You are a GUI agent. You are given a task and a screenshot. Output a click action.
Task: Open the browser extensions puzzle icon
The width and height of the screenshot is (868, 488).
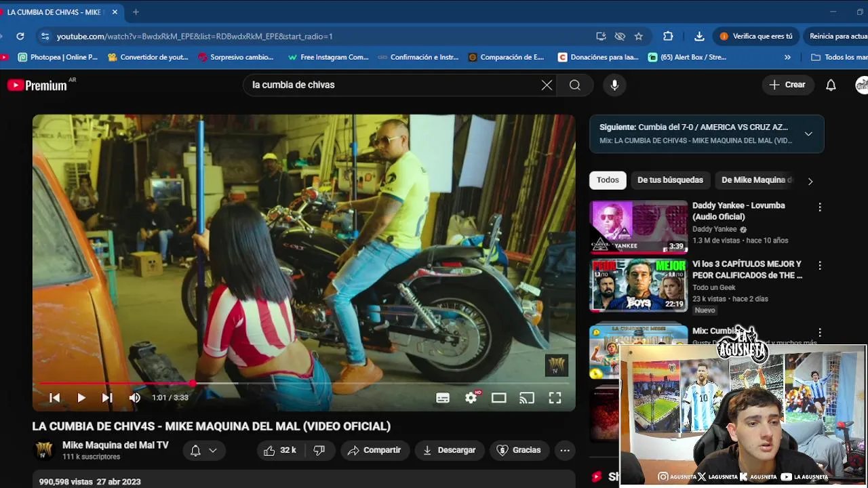[668, 36]
